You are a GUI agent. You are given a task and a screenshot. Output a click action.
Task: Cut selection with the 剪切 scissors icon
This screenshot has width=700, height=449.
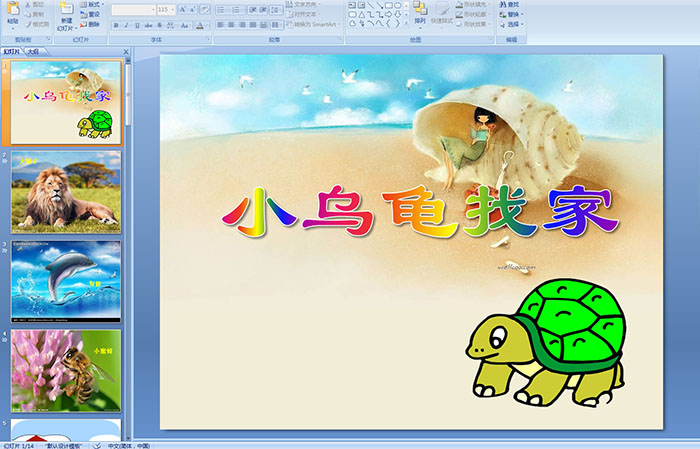coord(35,4)
